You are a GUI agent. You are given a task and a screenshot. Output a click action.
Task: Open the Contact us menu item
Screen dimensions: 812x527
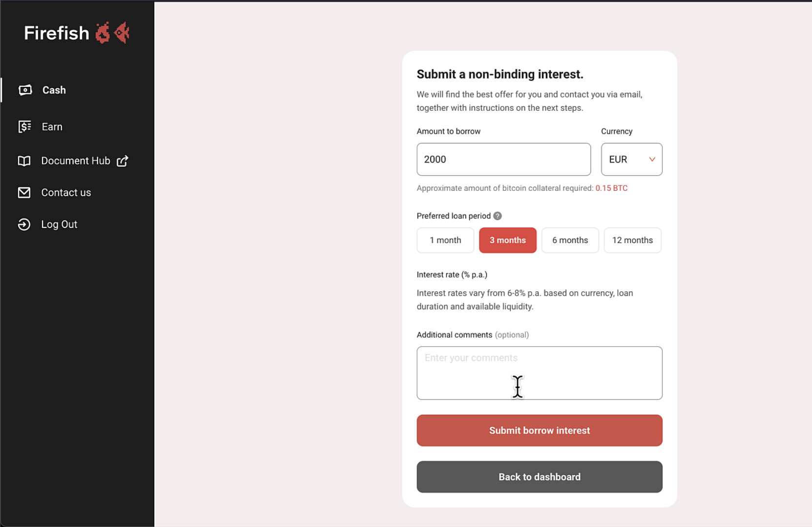click(x=66, y=193)
